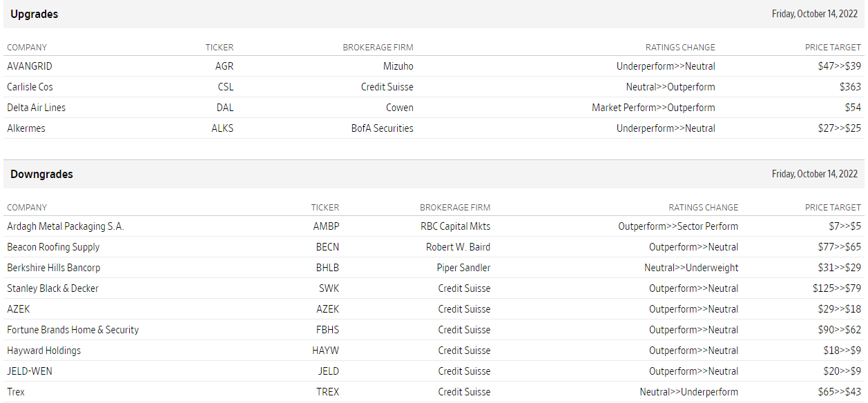Select Berkshire Hills Bancorp
Image resolution: width=868 pixels, height=403 pixels.
53,268
